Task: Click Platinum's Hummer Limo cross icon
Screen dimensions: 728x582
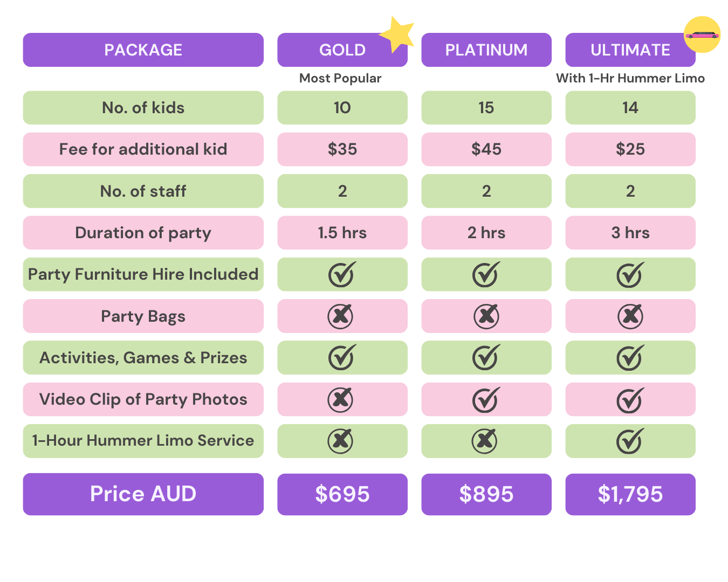Action: pos(485,441)
